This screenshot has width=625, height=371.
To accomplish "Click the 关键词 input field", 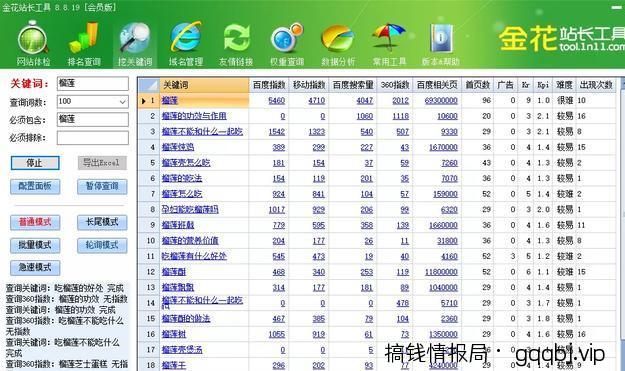I will coord(92,84).
